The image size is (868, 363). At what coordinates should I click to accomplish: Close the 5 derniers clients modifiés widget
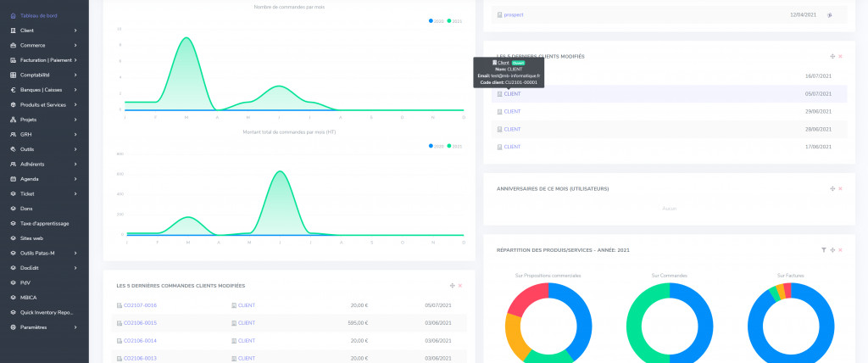coord(840,56)
